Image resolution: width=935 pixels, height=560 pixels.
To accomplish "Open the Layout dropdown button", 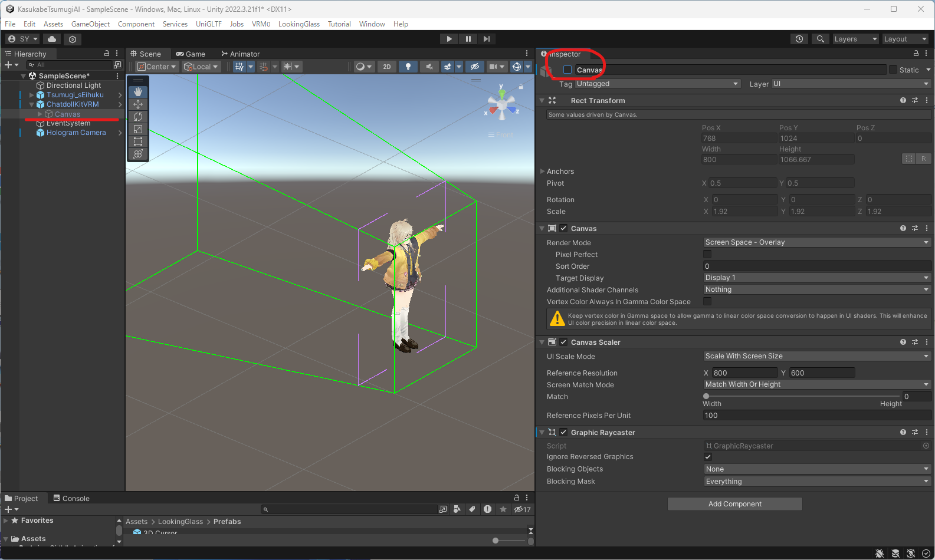I will (906, 39).
